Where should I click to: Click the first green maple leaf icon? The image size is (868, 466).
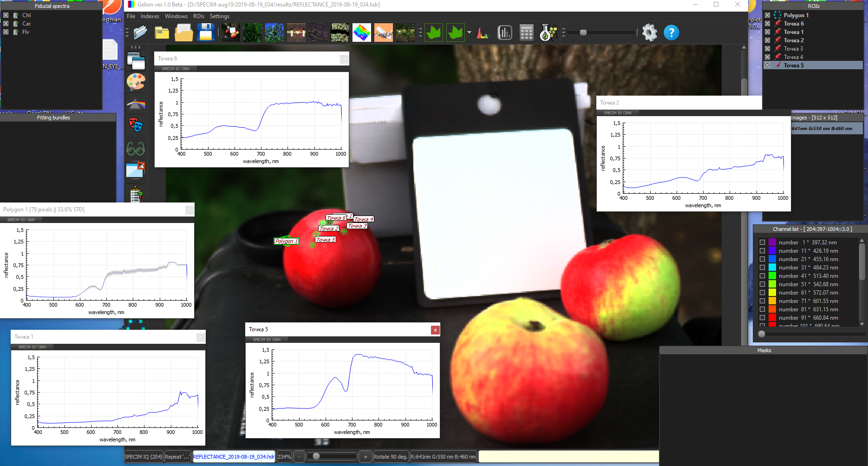pos(433,33)
